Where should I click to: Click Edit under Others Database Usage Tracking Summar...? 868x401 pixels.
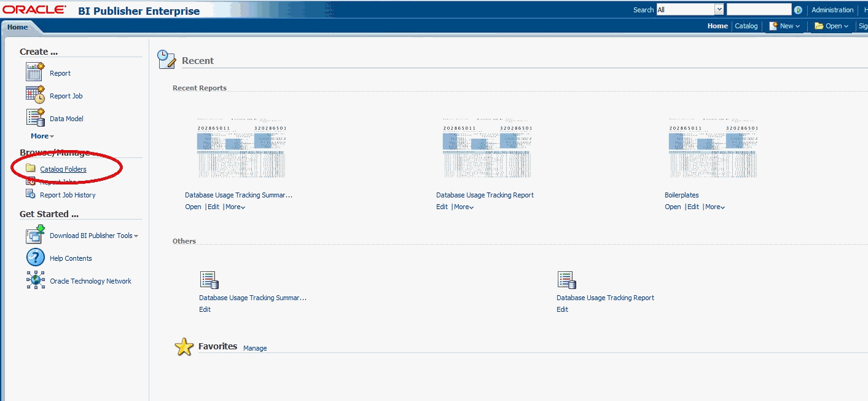[205, 309]
